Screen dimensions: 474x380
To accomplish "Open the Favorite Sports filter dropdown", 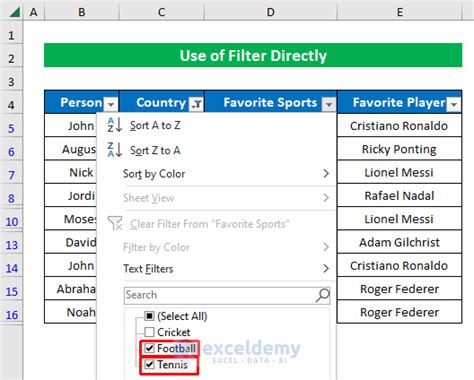I will pyautogui.click(x=329, y=105).
